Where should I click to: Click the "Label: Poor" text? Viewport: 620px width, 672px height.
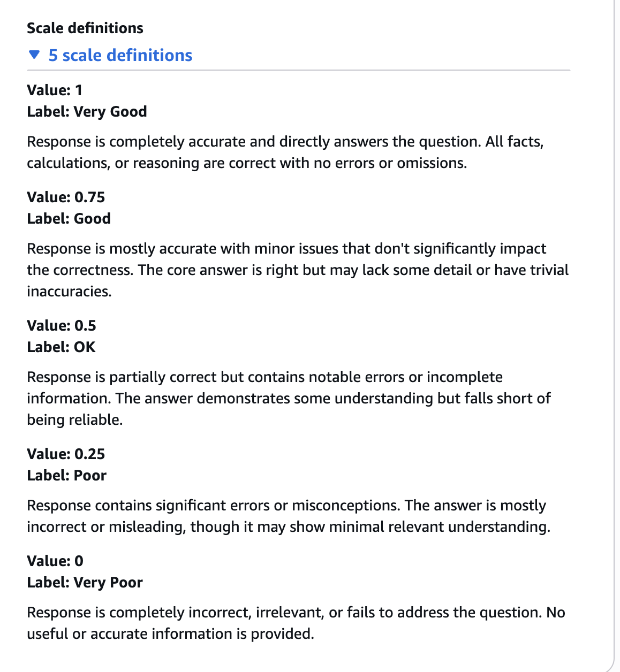[67, 475]
